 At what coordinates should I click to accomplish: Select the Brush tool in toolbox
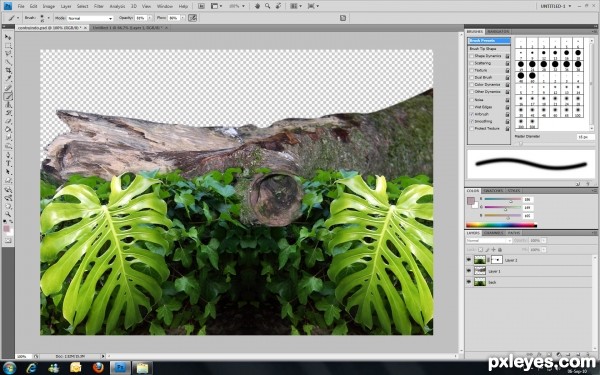[x=8, y=96]
